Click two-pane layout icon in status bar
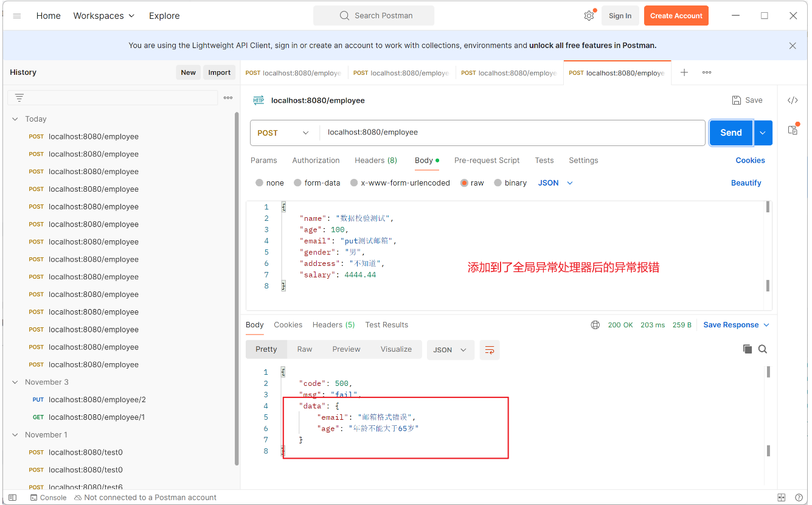 click(x=782, y=498)
